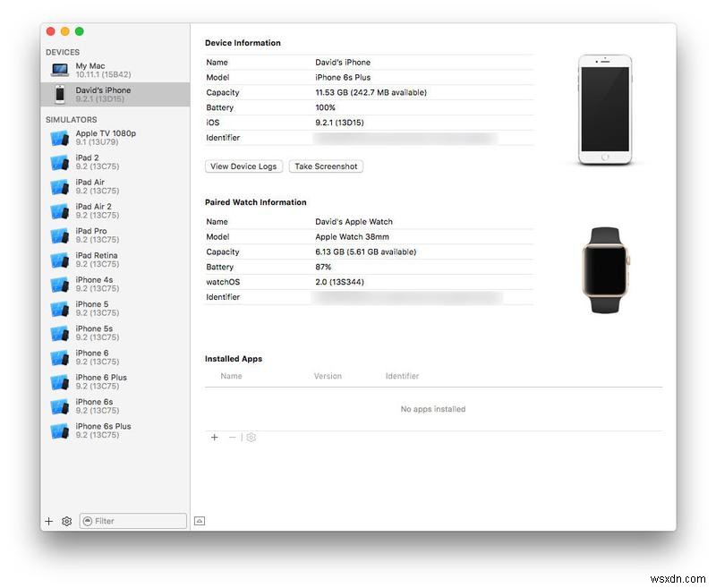This screenshot has height=588, width=716.
Task: Click the View Device Logs button
Action: pos(245,166)
